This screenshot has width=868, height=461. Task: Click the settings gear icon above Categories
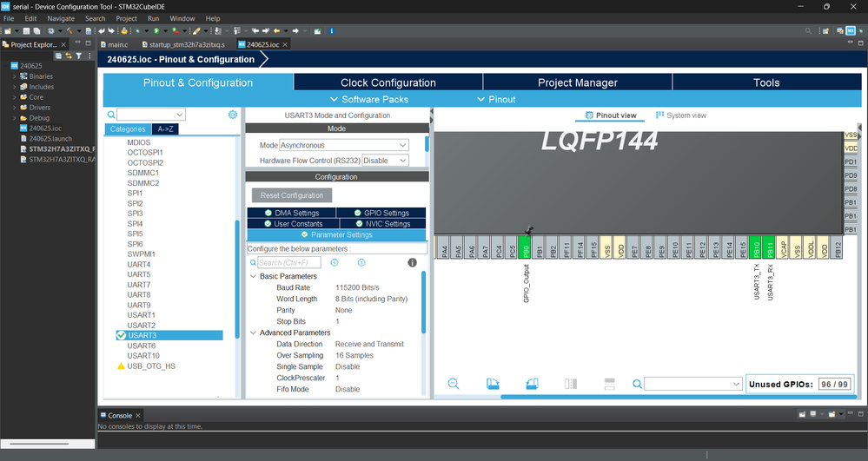coord(233,115)
